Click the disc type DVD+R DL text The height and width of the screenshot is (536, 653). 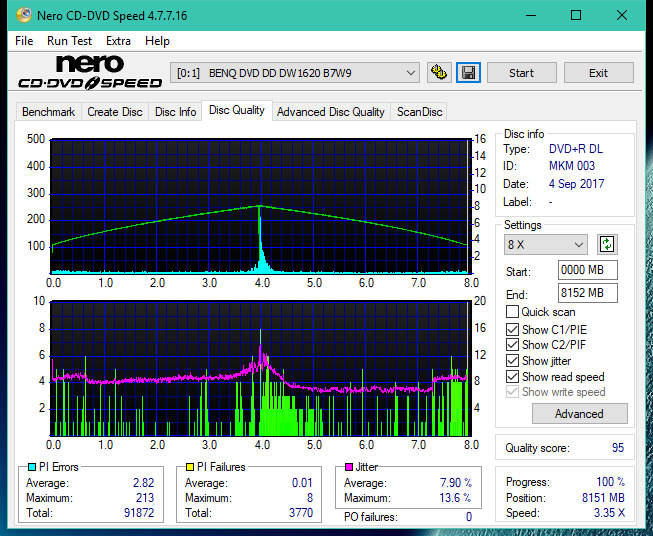click(576, 149)
